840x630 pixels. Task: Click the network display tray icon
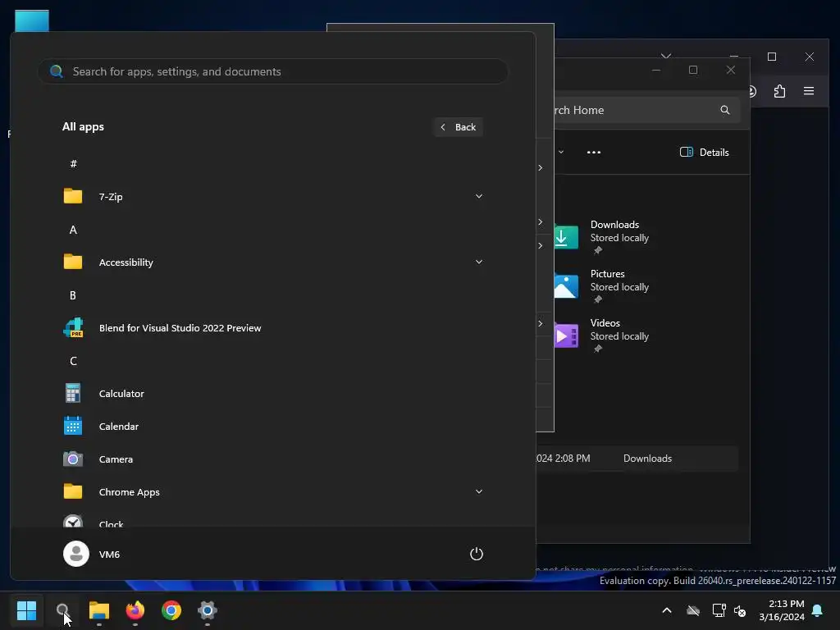tap(719, 610)
